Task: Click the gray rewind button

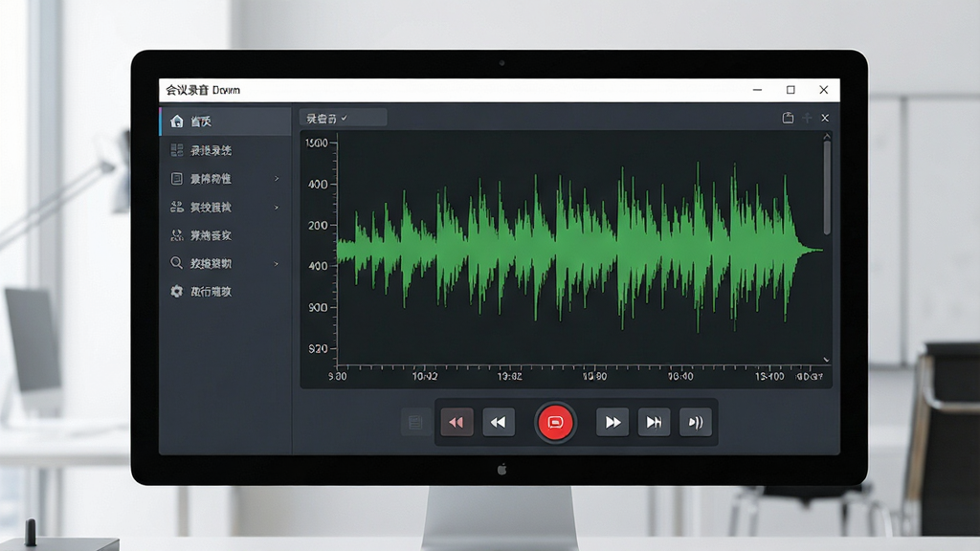Action: coord(499,422)
